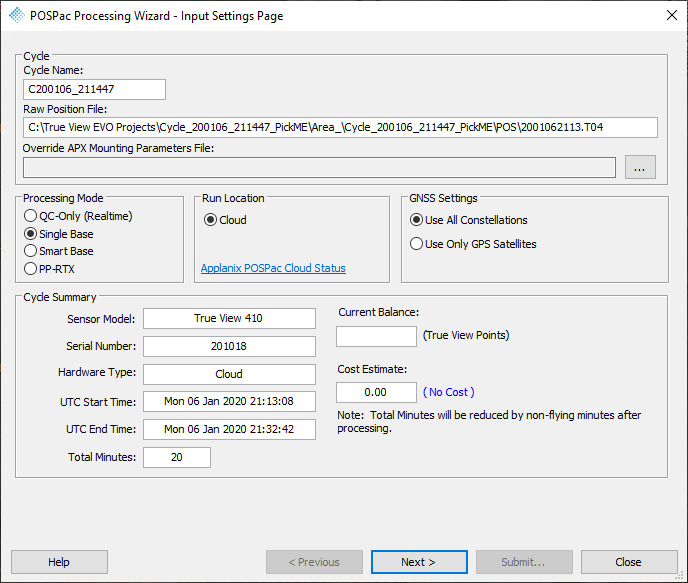688x583 pixels.
Task: Click the Submit button
Action: pos(524,562)
